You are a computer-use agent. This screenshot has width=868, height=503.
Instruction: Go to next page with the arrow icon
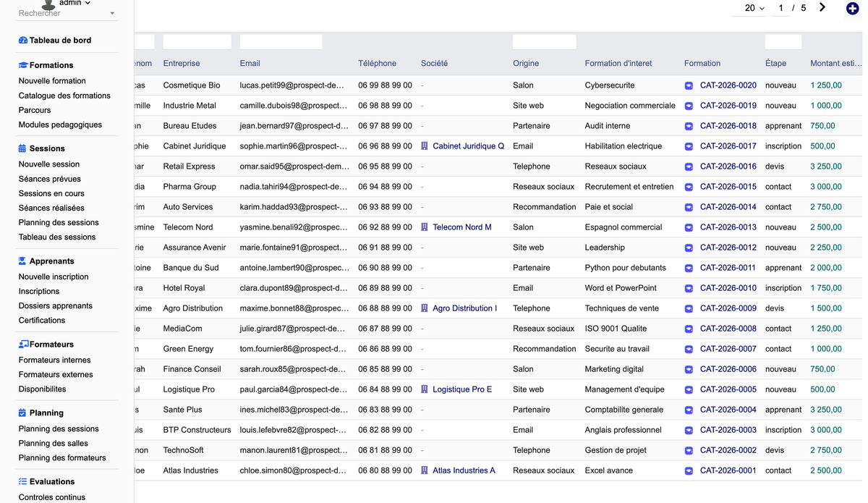822,7
